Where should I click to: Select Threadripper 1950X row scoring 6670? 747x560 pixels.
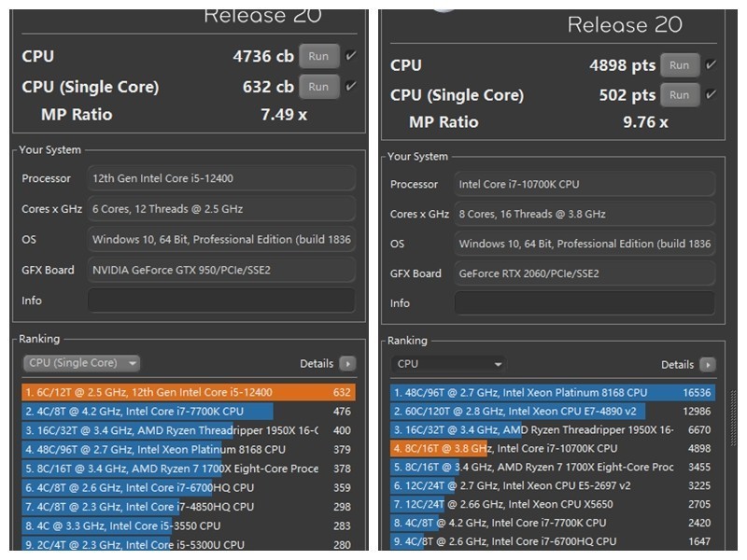point(553,430)
